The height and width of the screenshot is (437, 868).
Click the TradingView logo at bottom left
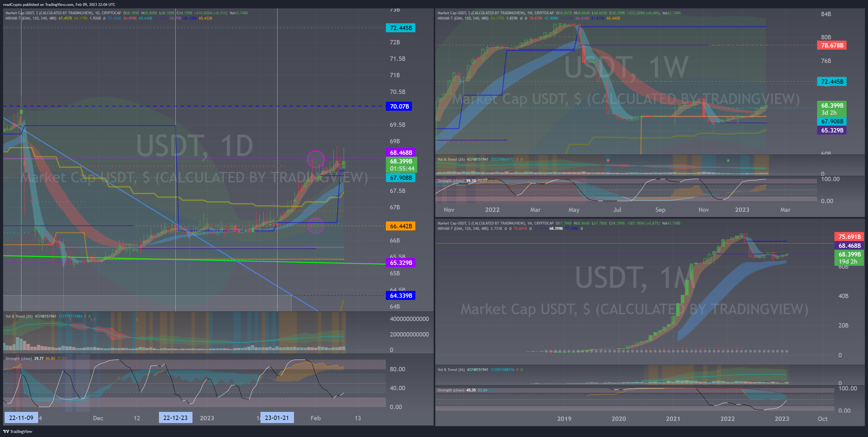coord(17,431)
